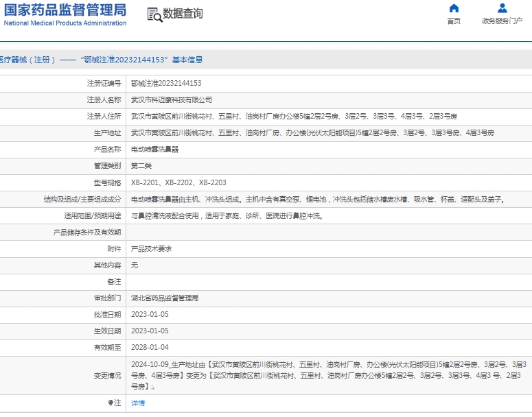Click the 附件 row label
Image resolution: width=532 pixels, height=417 pixels.
coord(114,249)
